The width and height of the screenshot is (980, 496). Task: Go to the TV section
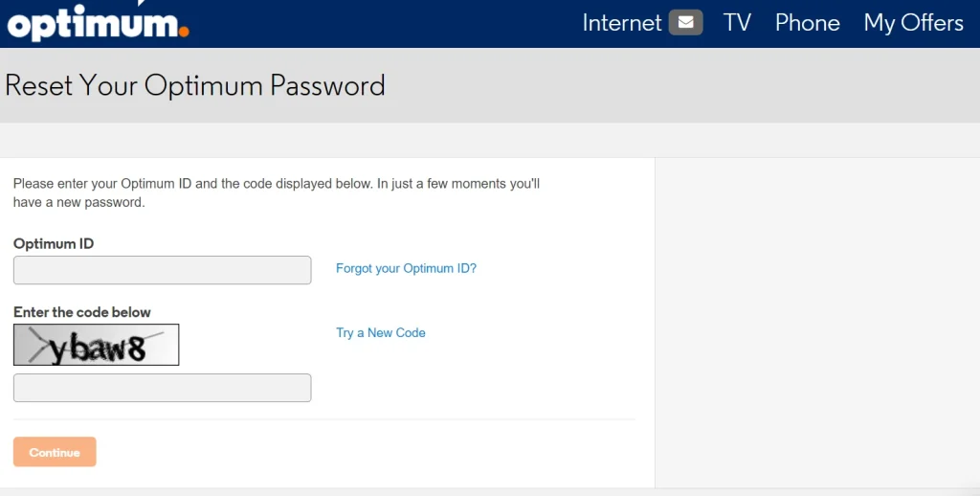[x=737, y=23]
